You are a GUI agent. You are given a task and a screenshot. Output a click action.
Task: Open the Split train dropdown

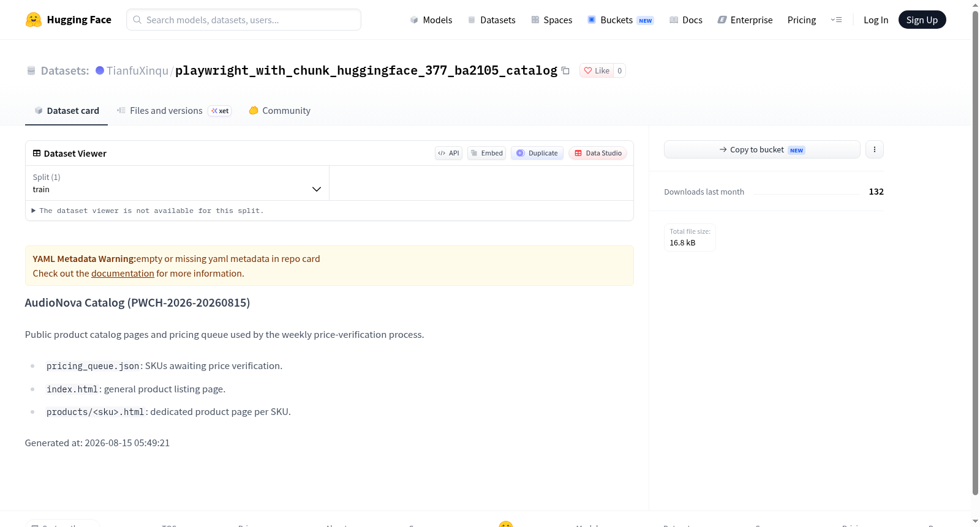[178, 183]
